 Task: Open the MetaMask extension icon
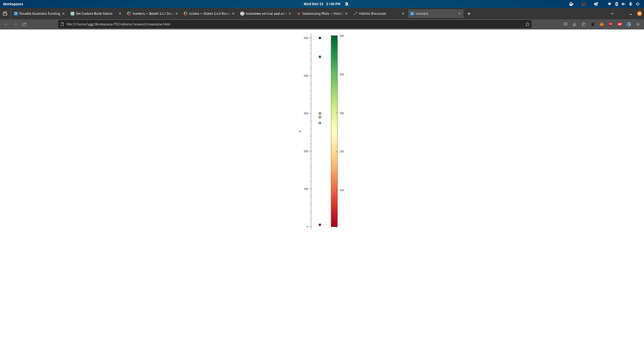601,24
